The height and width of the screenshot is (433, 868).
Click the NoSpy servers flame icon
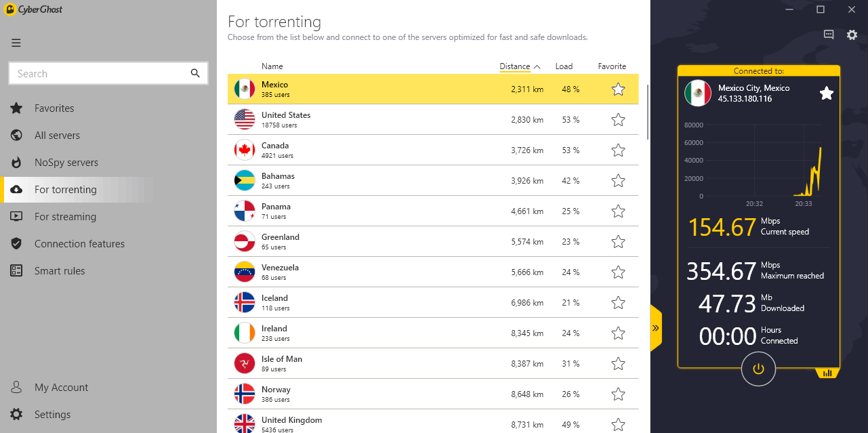coord(17,163)
